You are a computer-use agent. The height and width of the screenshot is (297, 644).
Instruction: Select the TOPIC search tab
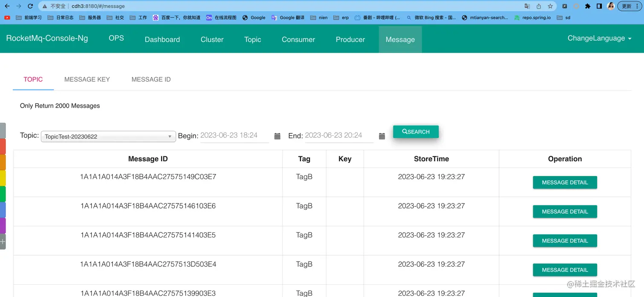(33, 79)
